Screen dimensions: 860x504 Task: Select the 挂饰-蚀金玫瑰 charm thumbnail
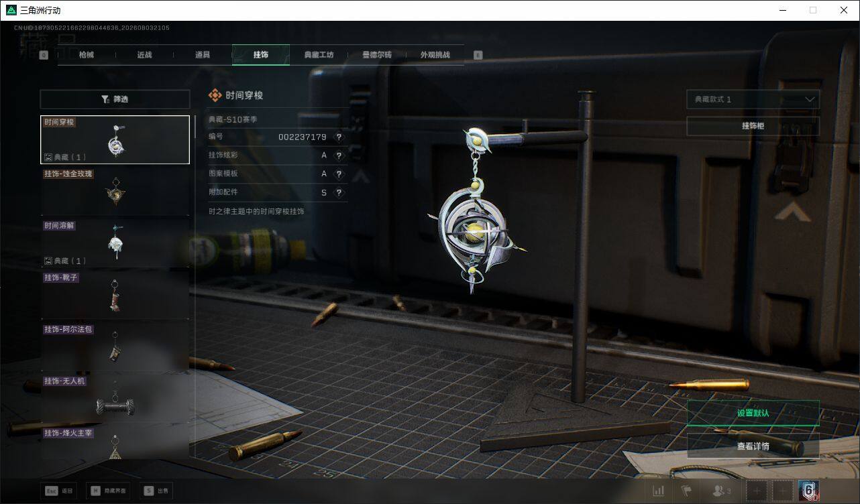click(x=115, y=192)
